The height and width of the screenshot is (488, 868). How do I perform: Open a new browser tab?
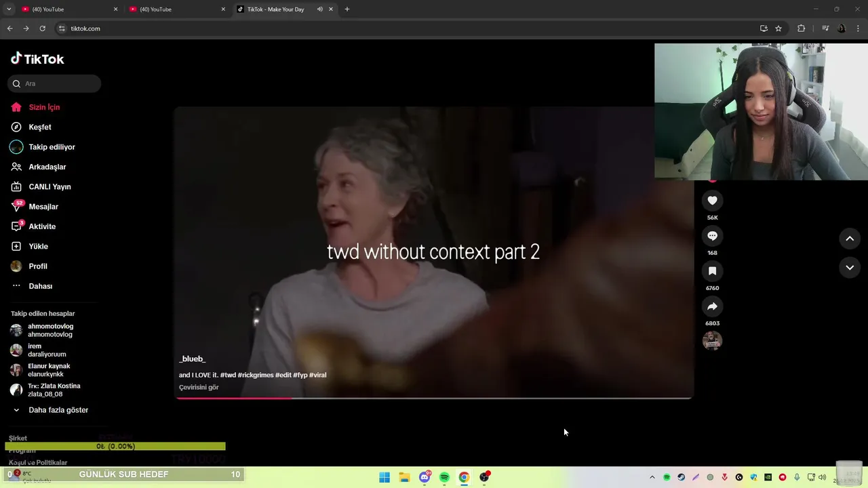(347, 9)
